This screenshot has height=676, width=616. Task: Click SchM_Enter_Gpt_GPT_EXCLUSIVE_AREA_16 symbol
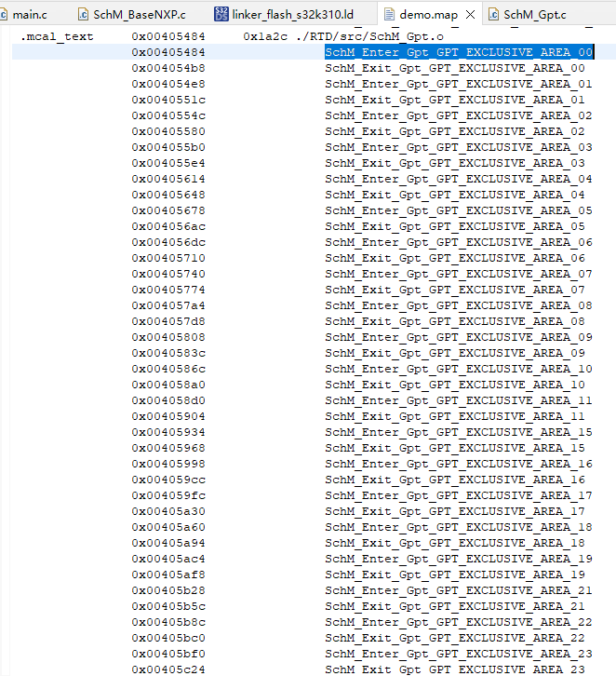(459, 464)
